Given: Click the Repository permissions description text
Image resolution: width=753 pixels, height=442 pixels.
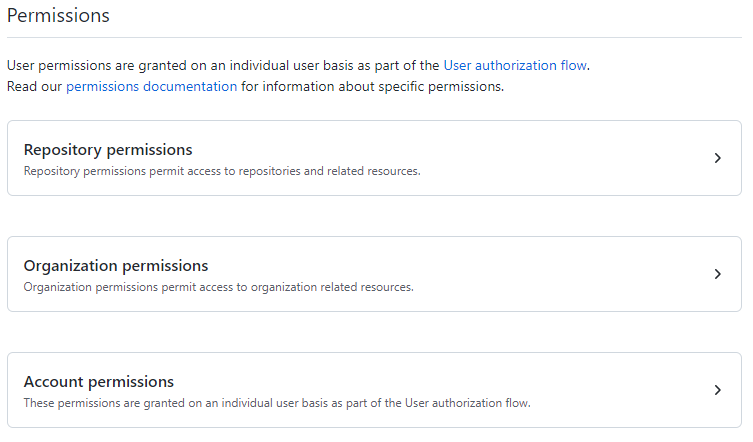Looking at the screenshot, I should coord(222,171).
